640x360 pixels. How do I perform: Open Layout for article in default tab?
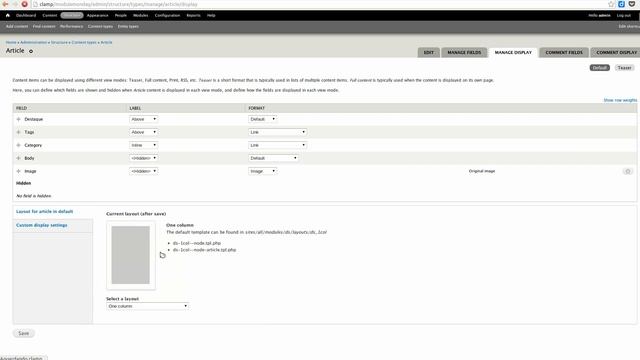pos(44,211)
